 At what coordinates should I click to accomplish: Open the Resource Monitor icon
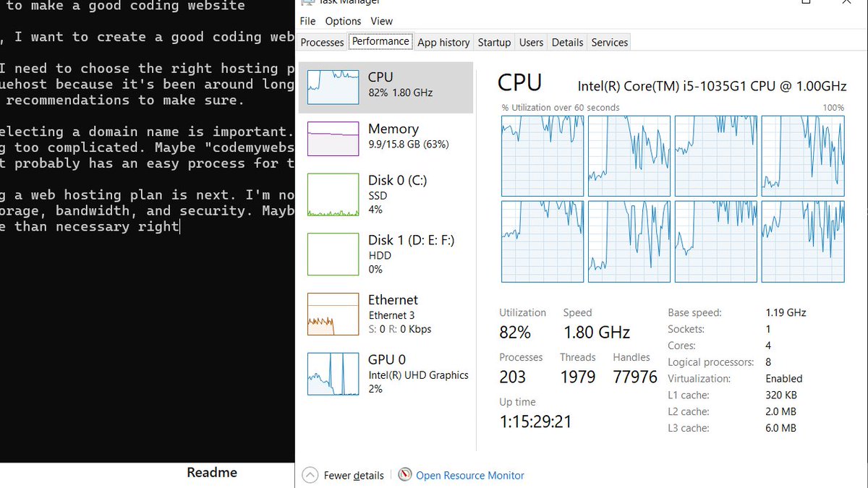pyautogui.click(x=405, y=475)
